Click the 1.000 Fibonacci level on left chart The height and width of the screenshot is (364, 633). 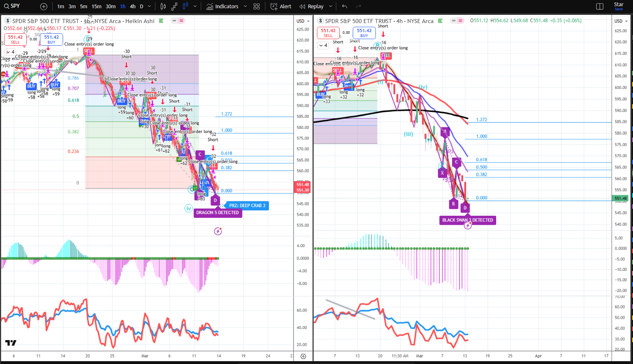click(x=227, y=130)
